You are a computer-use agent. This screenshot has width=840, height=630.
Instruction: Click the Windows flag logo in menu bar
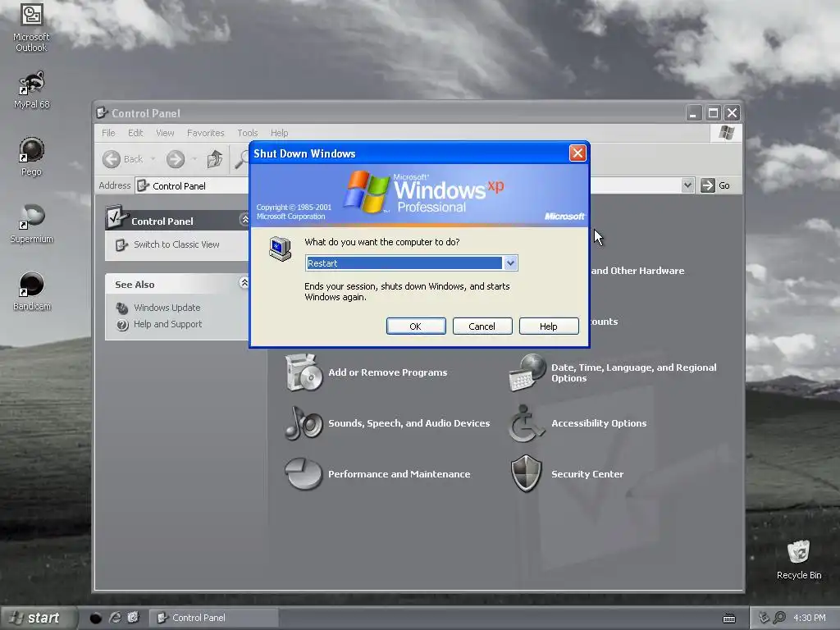(727, 132)
